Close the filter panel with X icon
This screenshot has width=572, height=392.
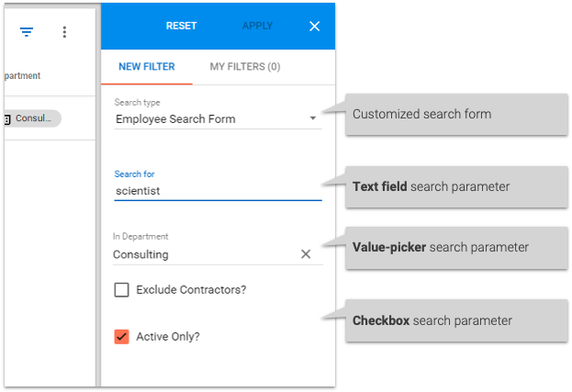coord(314,27)
